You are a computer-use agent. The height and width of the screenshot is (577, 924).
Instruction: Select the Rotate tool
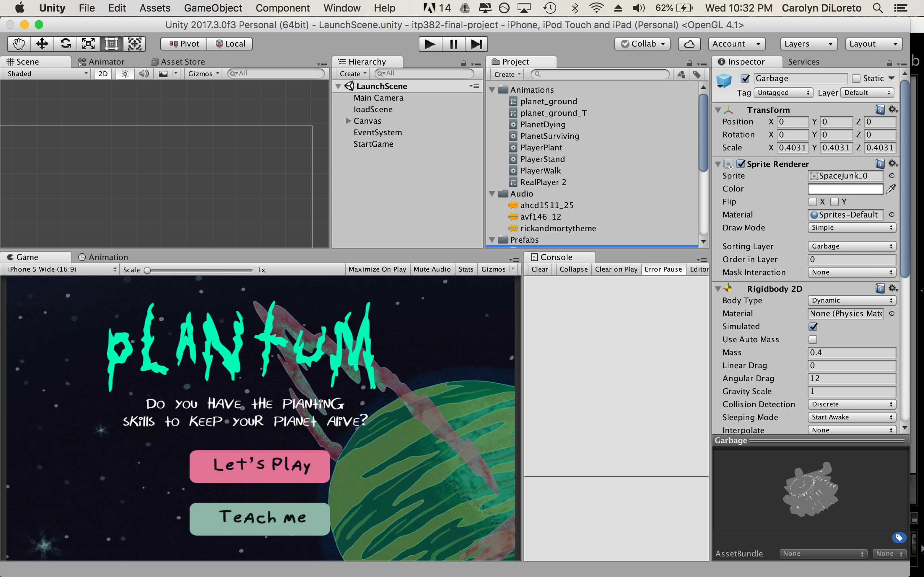pos(65,44)
